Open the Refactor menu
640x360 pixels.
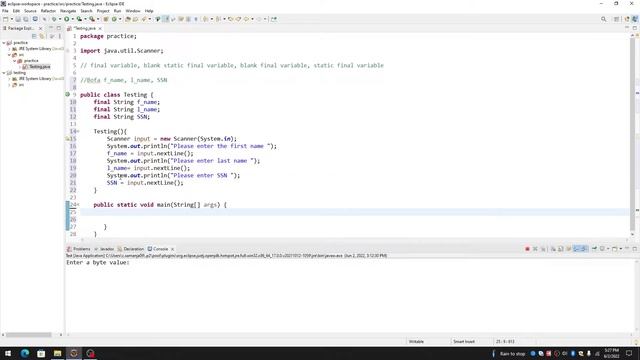coord(48,11)
